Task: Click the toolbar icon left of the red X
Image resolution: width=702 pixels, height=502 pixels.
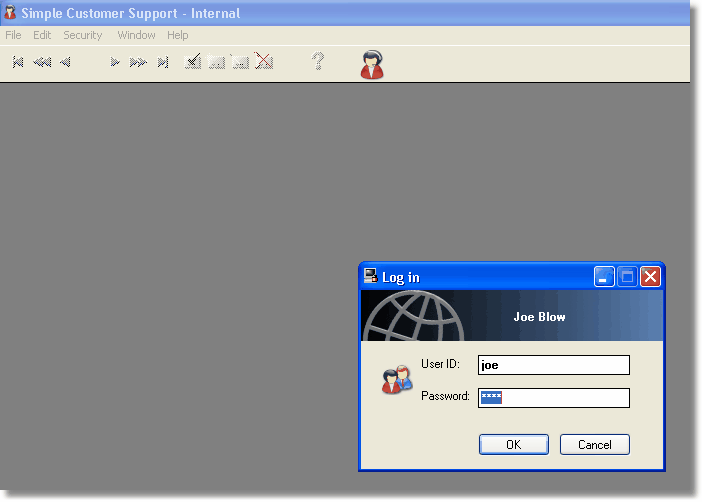Action: click(x=240, y=62)
